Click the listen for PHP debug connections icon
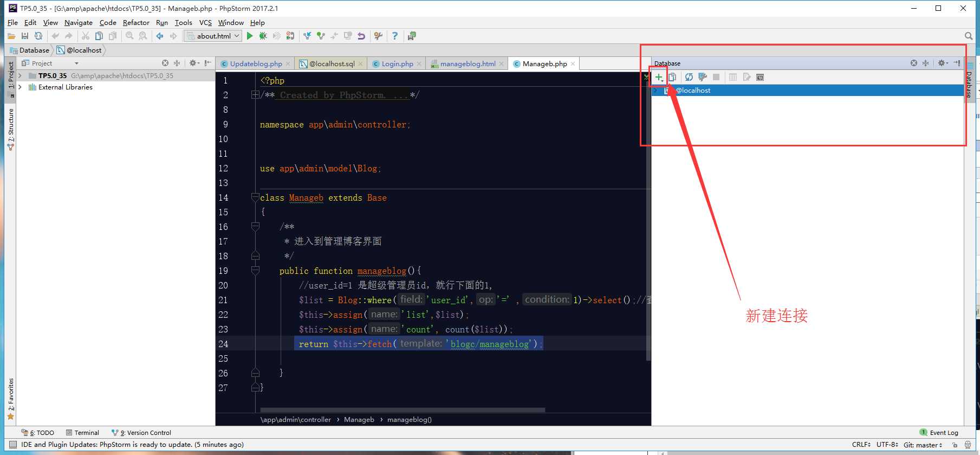Image resolution: width=980 pixels, height=455 pixels. [x=290, y=36]
